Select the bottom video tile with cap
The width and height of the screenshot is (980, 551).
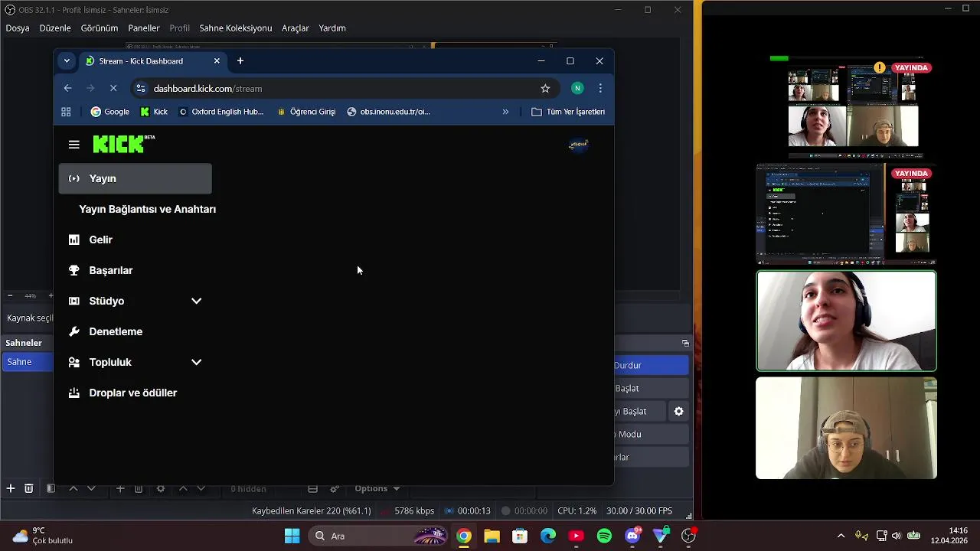pyautogui.click(x=846, y=428)
